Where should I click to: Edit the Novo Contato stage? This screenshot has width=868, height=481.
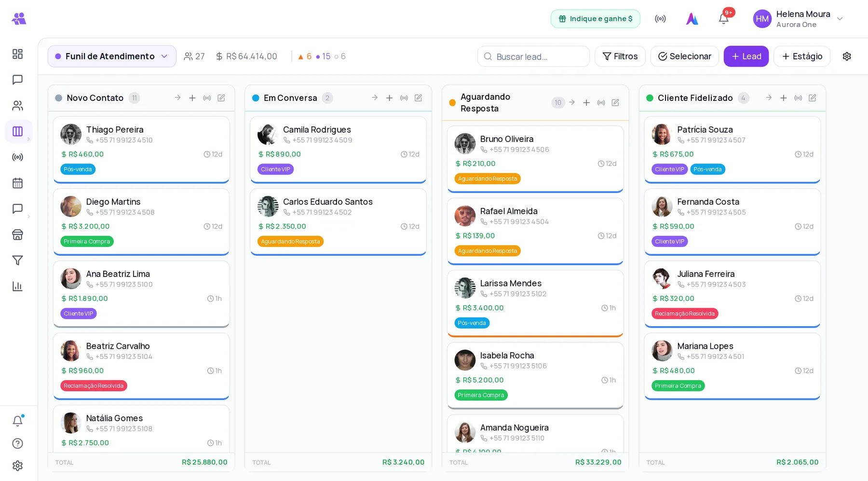(x=221, y=98)
